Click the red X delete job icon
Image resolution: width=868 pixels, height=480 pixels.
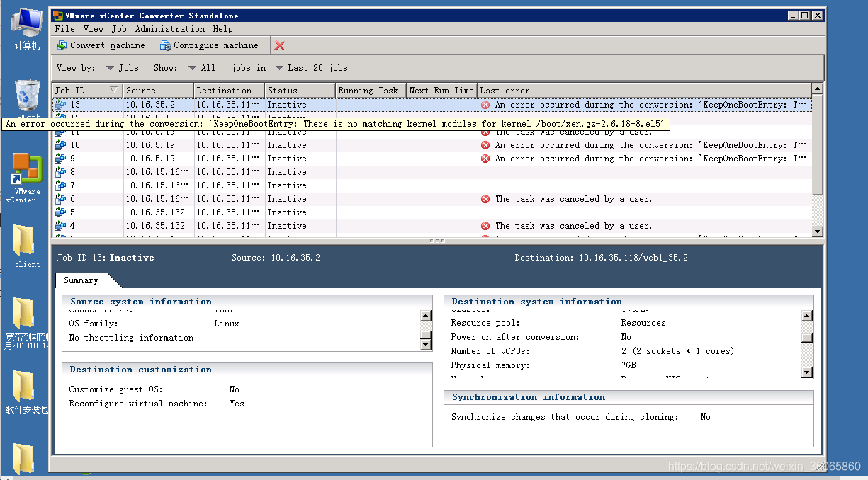pyautogui.click(x=280, y=45)
